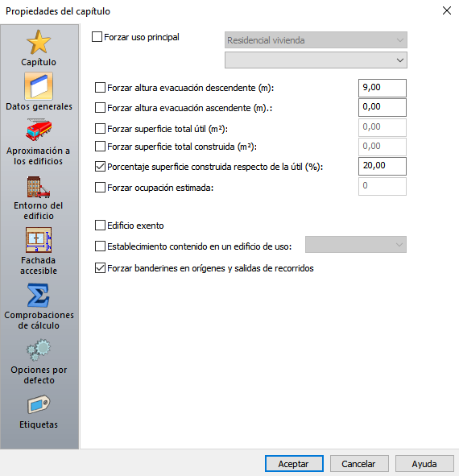
Task: Open the Ayuda help button
Action: [x=424, y=464]
